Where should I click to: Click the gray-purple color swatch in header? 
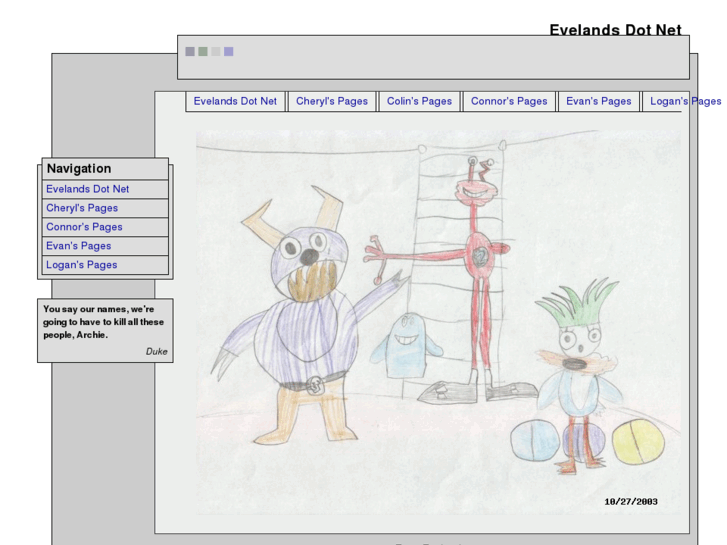[190, 51]
